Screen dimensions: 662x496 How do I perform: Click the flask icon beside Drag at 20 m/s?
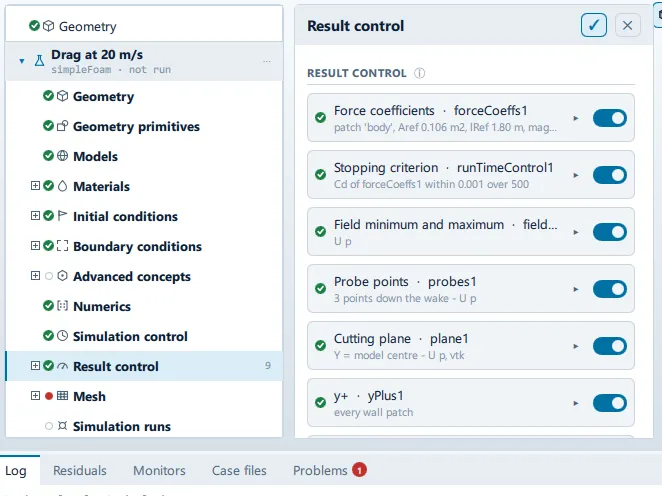[39, 61]
